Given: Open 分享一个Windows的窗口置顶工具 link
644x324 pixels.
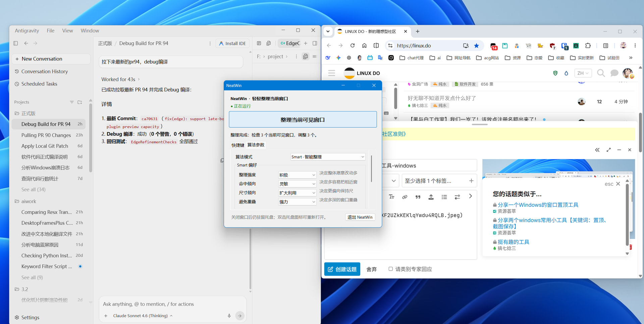Looking at the screenshot, I should point(538,205).
